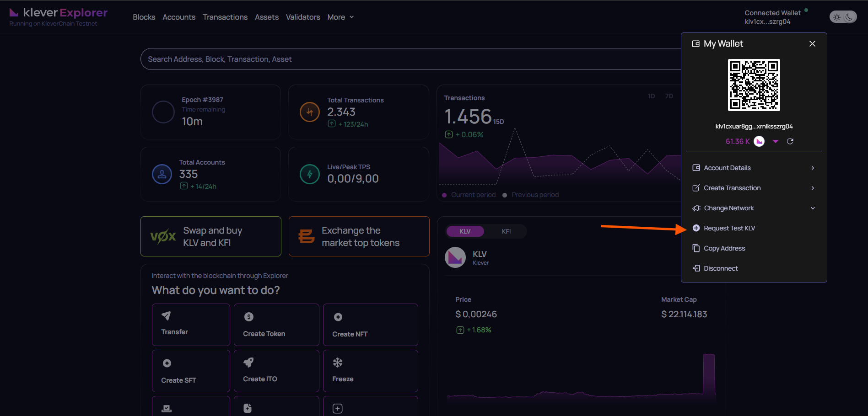This screenshot has height=416, width=868.
Task: Select the 7D transactions chart range
Action: [669, 96]
